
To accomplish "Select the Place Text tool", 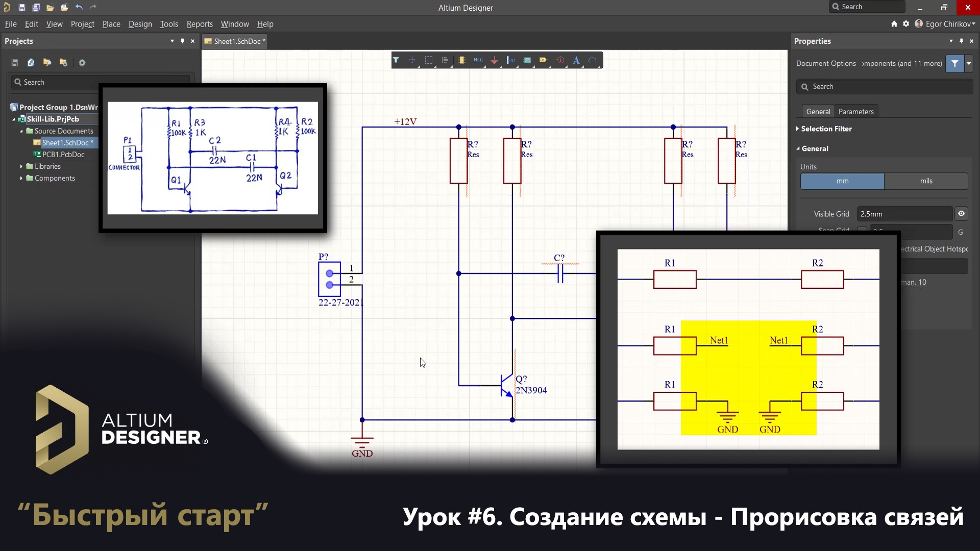I will 576,60.
